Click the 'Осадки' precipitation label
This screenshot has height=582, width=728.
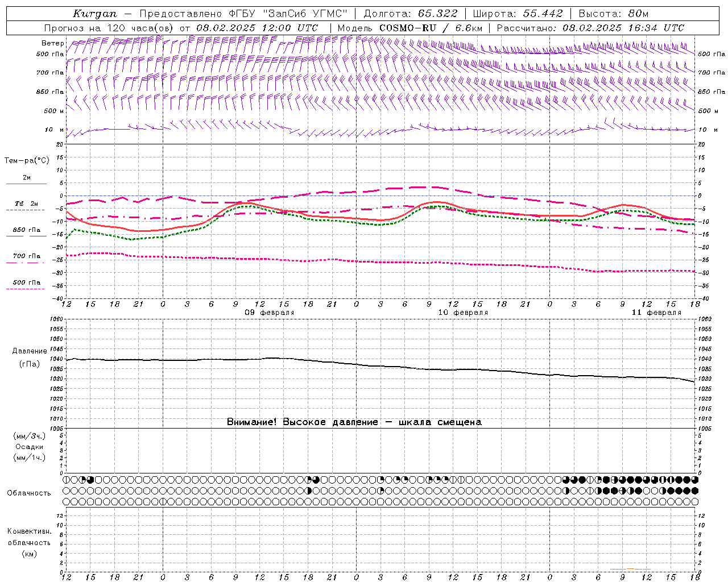point(30,447)
